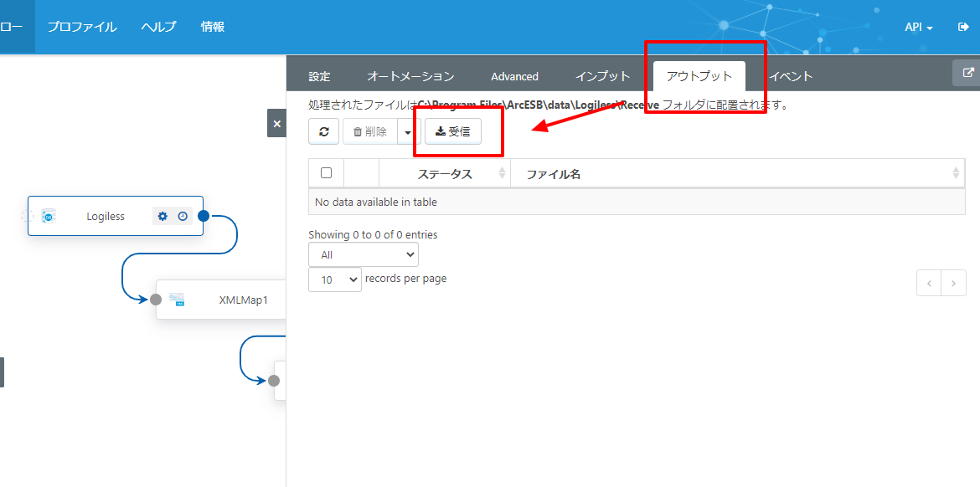The image size is (980, 487).
Task: Click the Logiless database connector icon
Action: 49,216
